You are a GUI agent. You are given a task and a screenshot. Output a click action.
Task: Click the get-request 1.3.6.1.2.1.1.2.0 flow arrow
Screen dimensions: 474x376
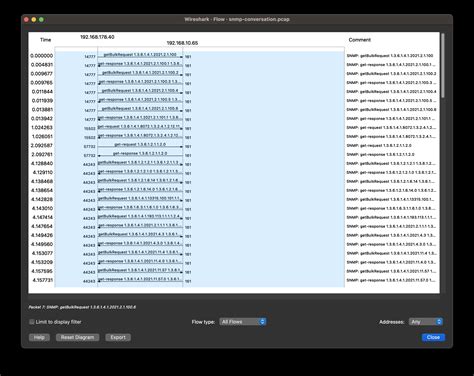140,145
